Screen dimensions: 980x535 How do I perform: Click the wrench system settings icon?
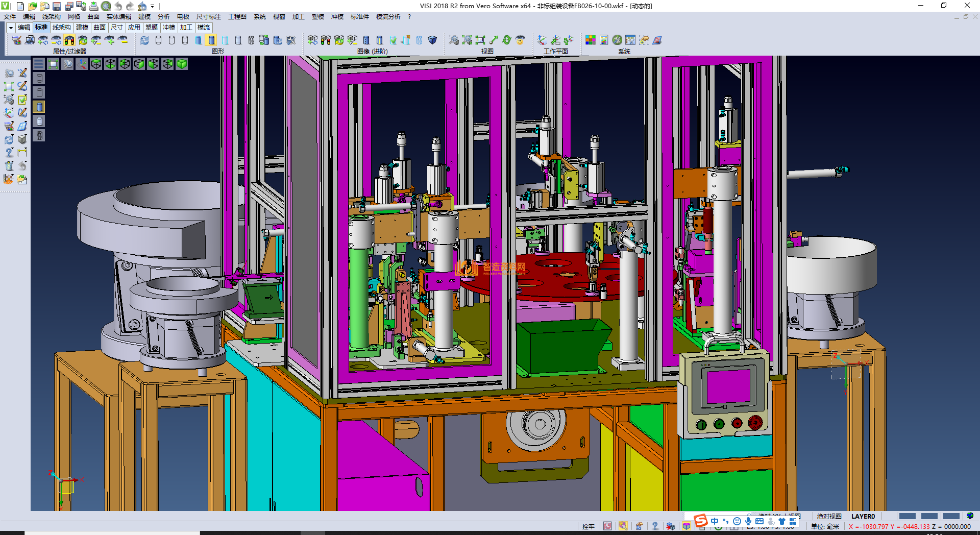pyautogui.click(x=617, y=40)
